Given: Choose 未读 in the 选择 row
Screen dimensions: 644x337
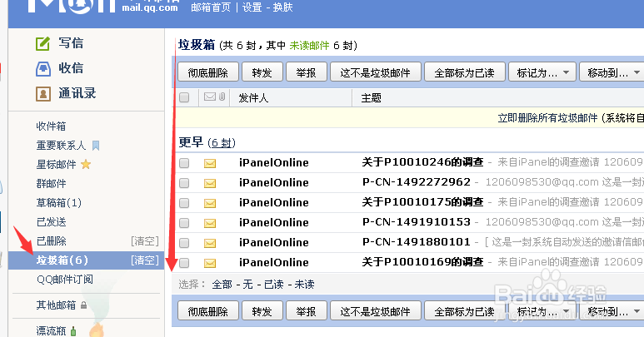Looking at the screenshot, I should click(304, 285).
